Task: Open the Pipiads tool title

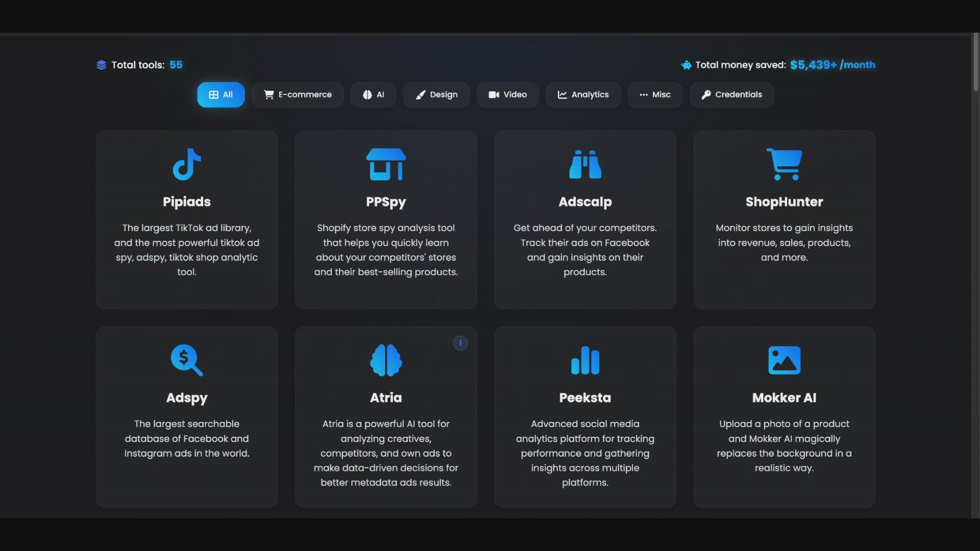Action: pyautogui.click(x=187, y=202)
